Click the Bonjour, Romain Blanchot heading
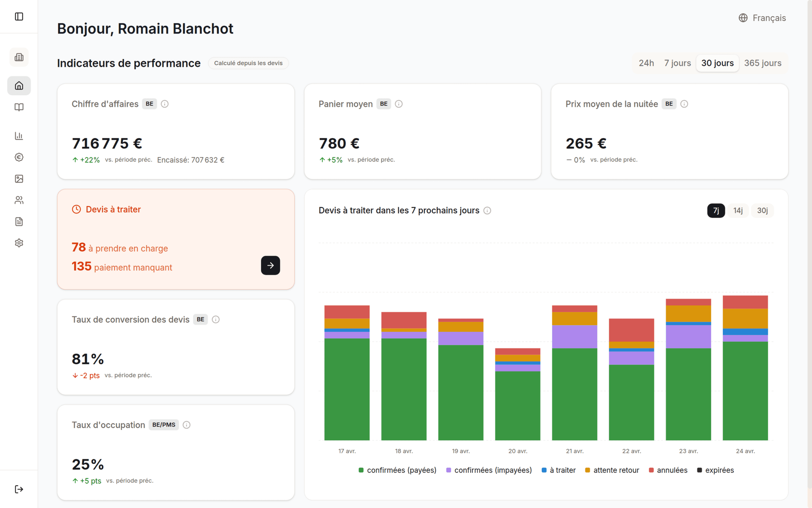 tap(145, 29)
